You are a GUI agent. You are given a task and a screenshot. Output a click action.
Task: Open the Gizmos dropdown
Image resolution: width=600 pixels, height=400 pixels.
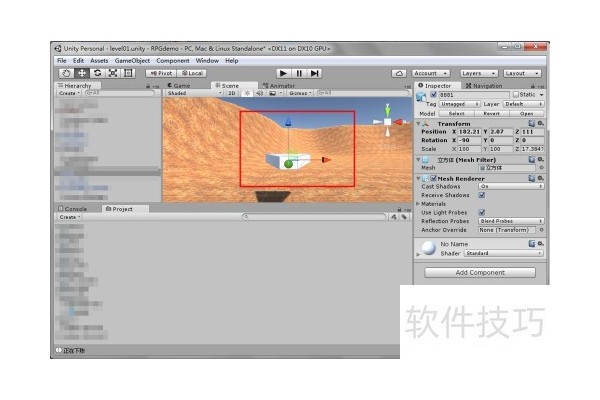click(300, 93)
